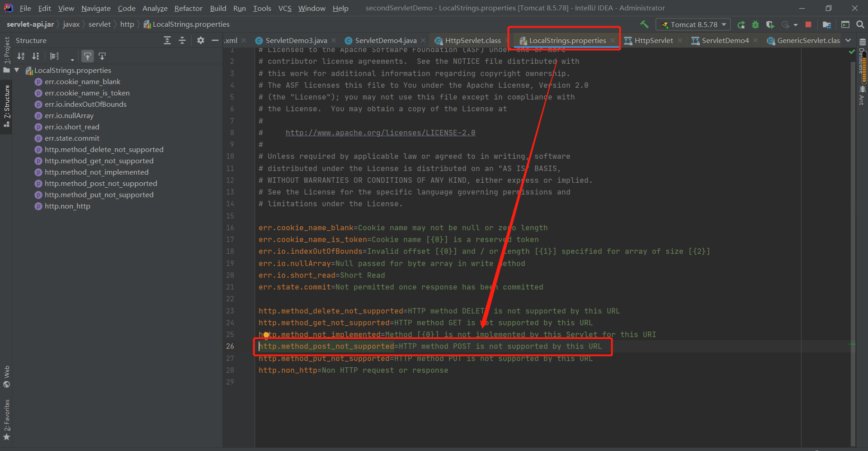868x451 pixels.
Task: Open the Apache LICENSE-2.0 link in the editor
Action: (380, 133)
